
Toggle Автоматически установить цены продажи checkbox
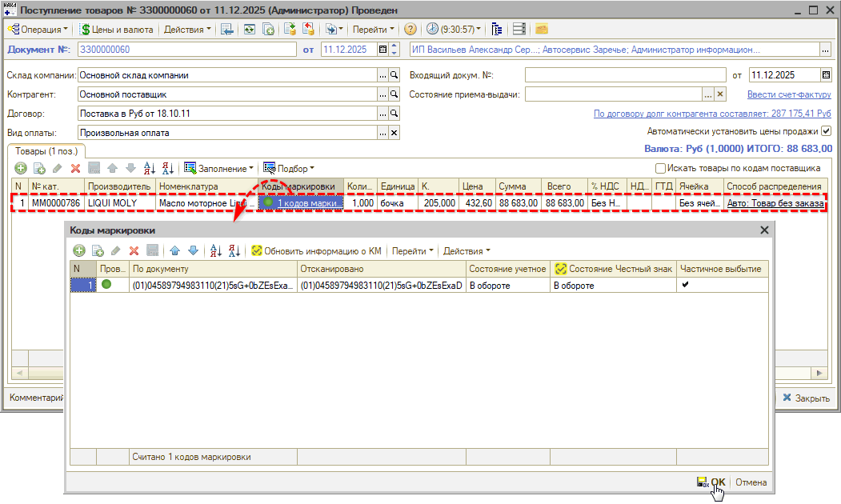[827, 131]
